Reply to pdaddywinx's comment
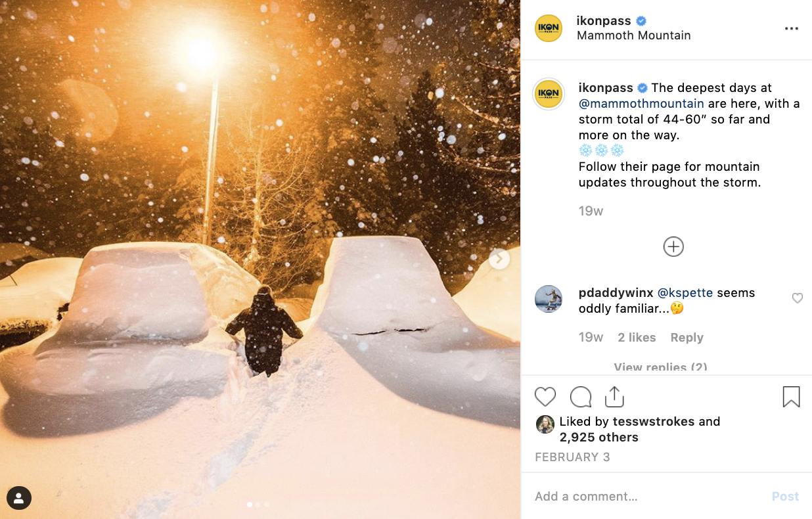Screen dimensions: 812x519 (687, 338)
